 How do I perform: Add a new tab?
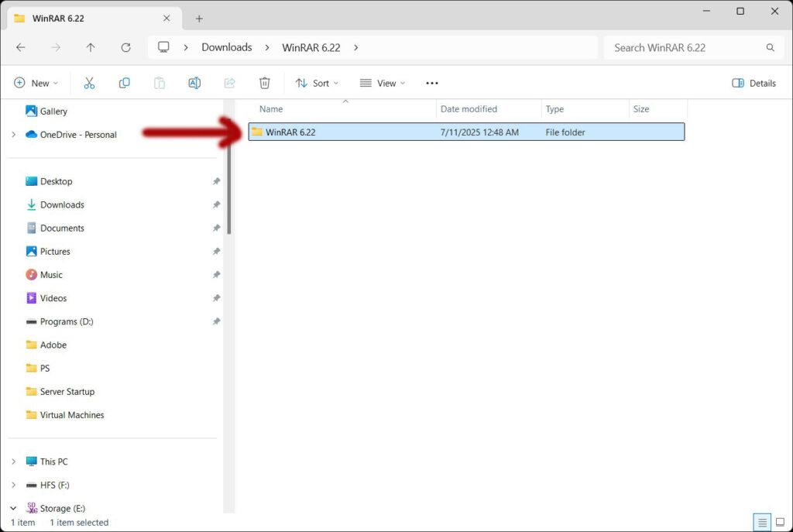click(199, 18)
